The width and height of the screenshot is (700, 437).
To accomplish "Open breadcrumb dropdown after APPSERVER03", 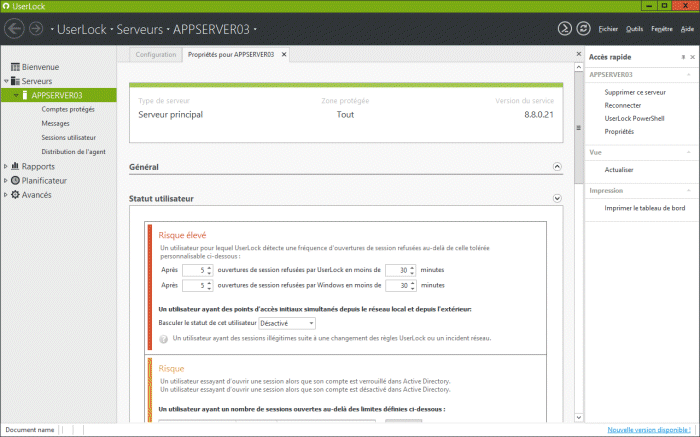I will coord(255,29).
